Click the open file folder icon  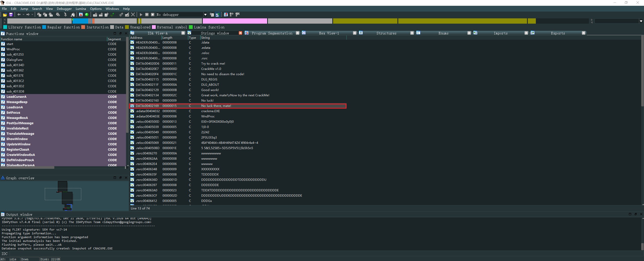coord(5,15)
